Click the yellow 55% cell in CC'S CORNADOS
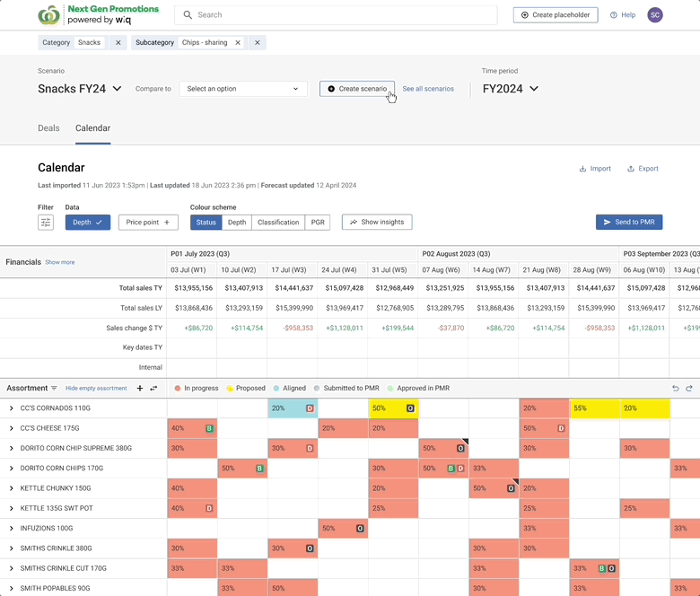 click(595, 408)
